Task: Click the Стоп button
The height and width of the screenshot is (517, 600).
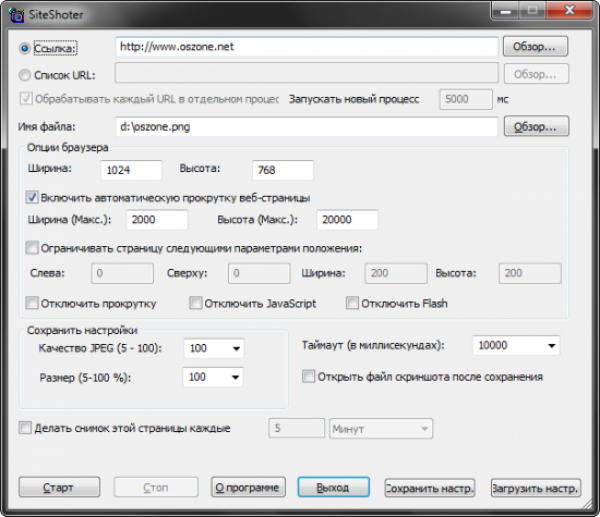Action: (156, 487)
